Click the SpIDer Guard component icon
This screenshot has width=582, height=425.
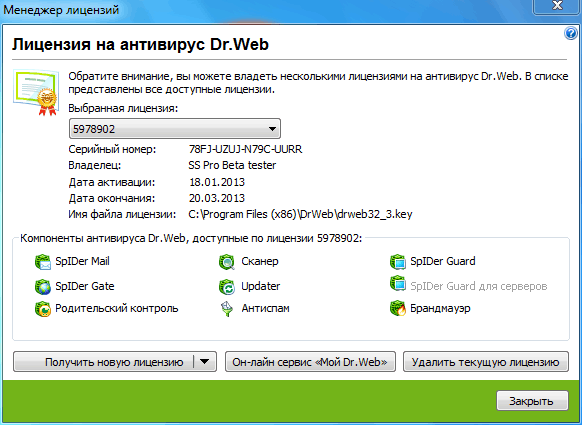click(398, 262)
